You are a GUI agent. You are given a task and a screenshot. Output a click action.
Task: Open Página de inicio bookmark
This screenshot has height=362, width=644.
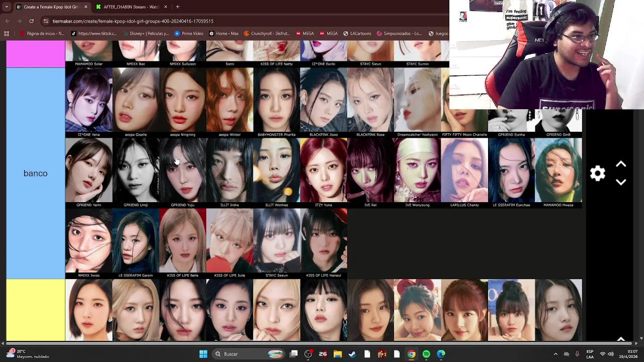click(42, 34)
